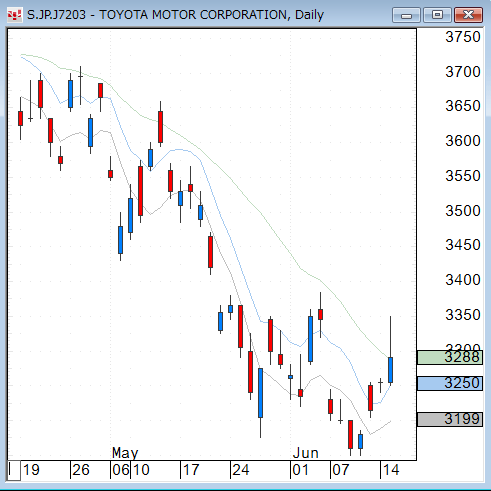Click the 10 date label on time axis
Image resolution: width=491 pixels, height=491 pixels.
[141, 470]
